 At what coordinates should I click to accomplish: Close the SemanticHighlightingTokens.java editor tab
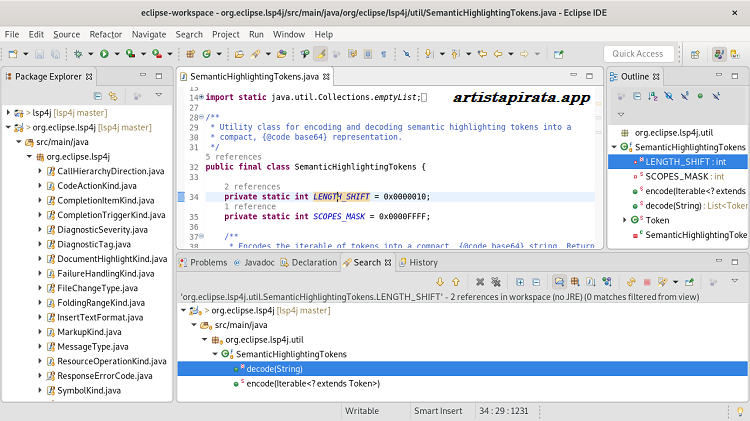(326, 77)
